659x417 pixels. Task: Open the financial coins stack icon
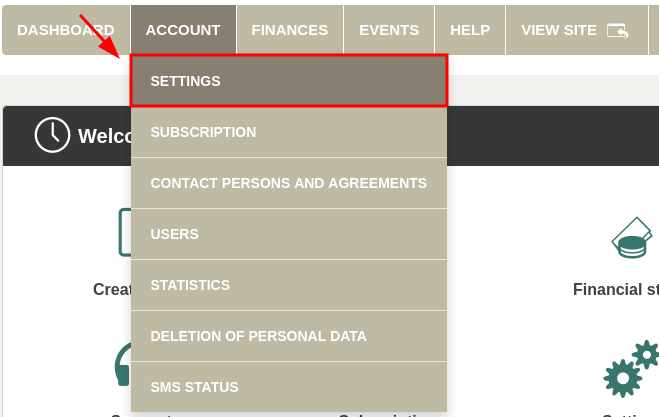tap(631, 238)
